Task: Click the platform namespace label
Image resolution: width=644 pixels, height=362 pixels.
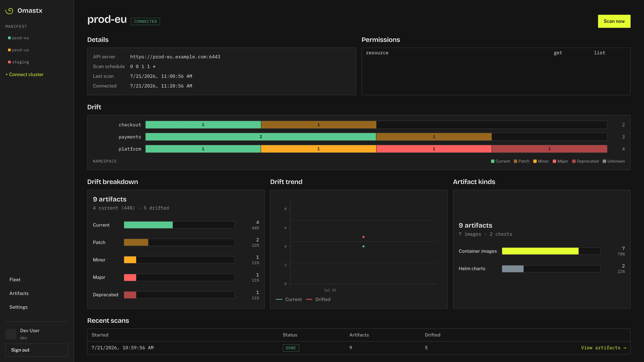Action: (x=130, y=149)
